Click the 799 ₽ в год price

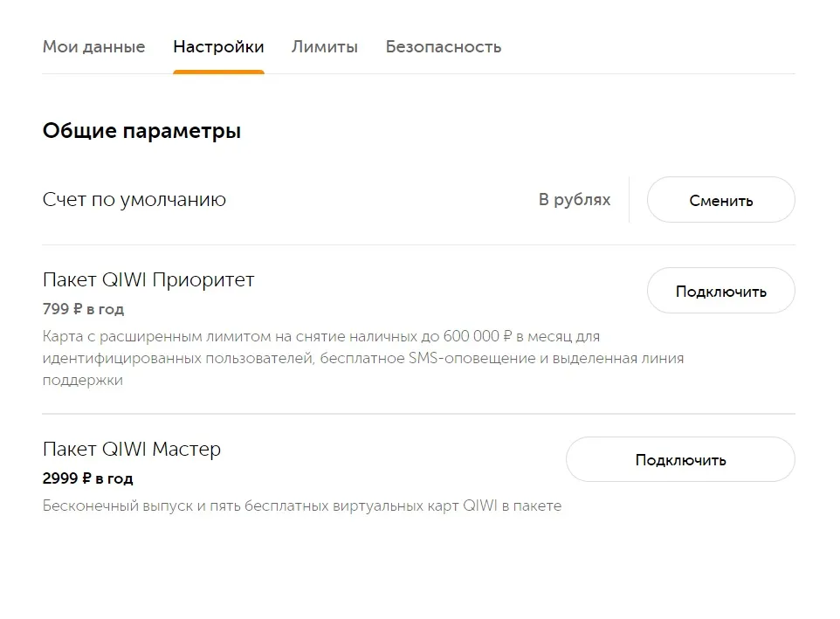[84, 309]
